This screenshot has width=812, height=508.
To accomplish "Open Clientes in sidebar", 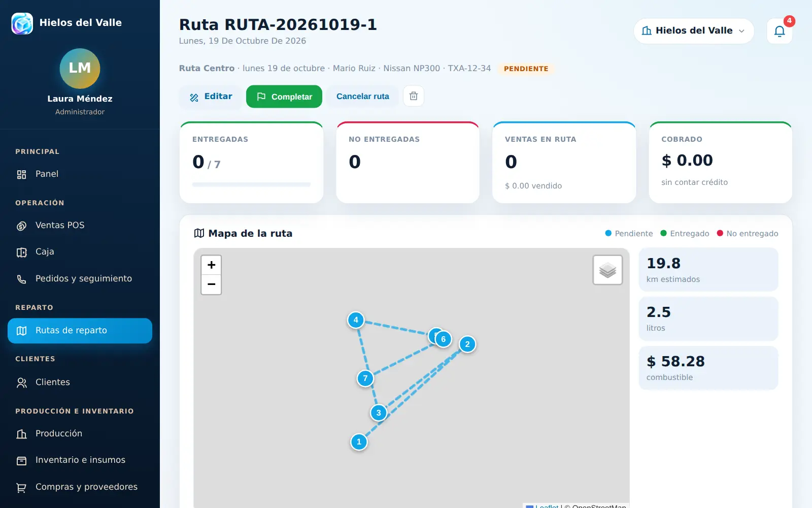I will click(x=80, y=383).
